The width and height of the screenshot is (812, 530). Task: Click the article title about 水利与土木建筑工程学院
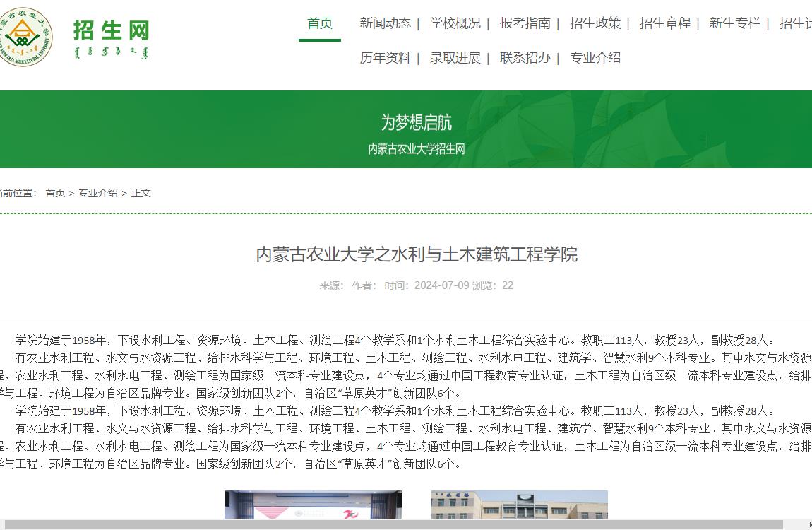[415, 255]
